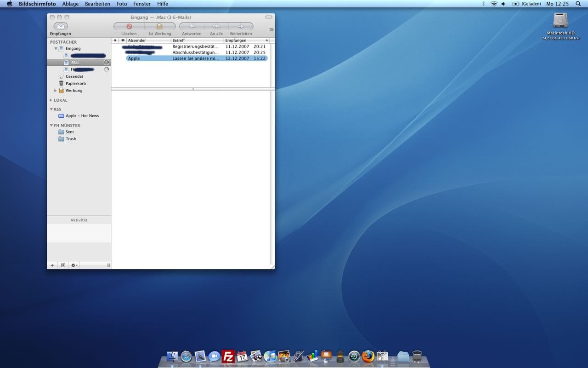Open the Bearbeiten menu
The width and height of the screenshot is (588, 368).
[x=97, y=4]
